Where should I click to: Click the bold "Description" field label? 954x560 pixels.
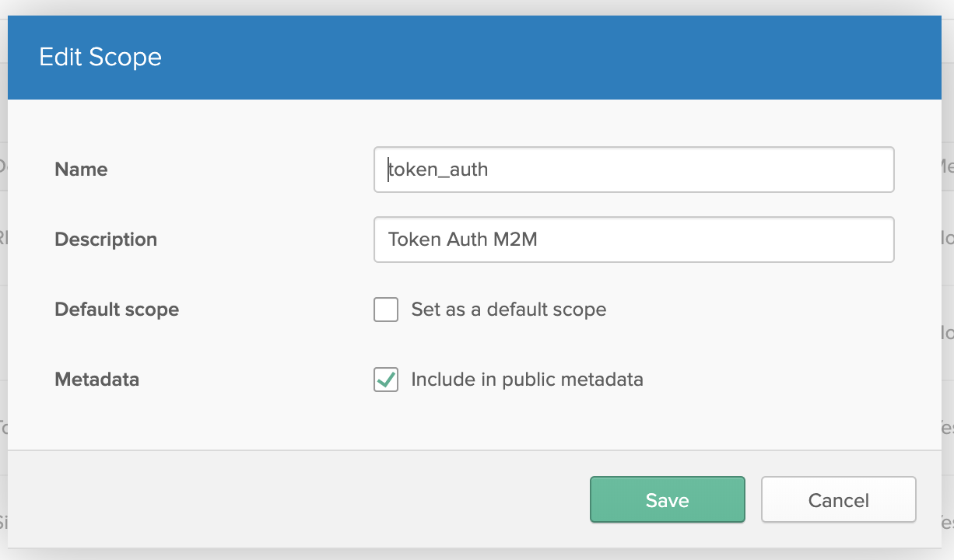[x=106, y=240]
